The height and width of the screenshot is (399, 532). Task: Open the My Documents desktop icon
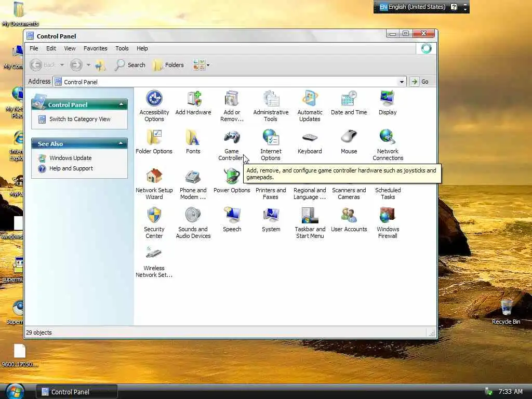(20, 14)
